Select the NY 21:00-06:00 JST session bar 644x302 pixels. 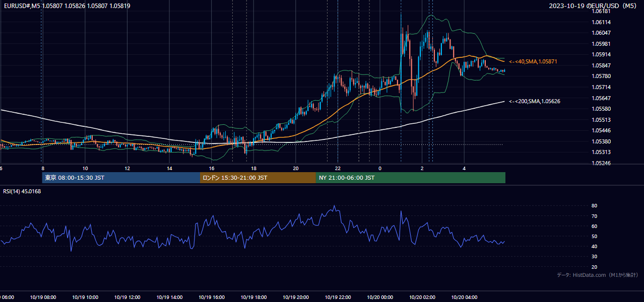coord(411,178)
